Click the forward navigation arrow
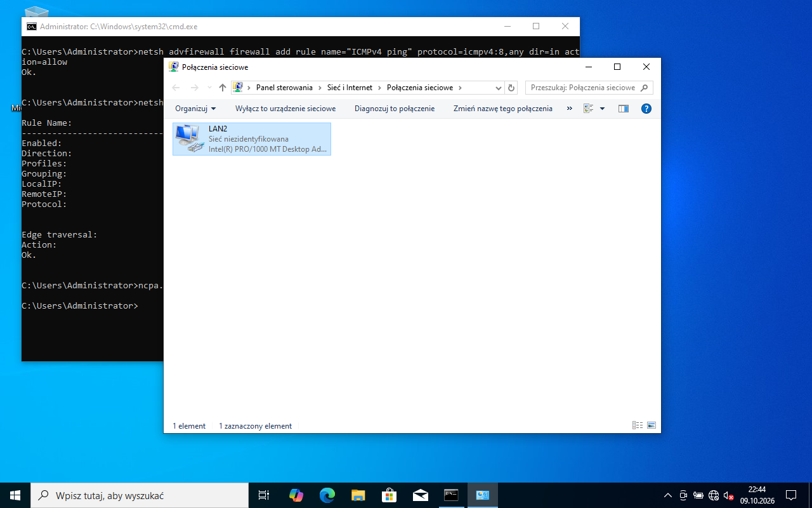 coord(195,88)
